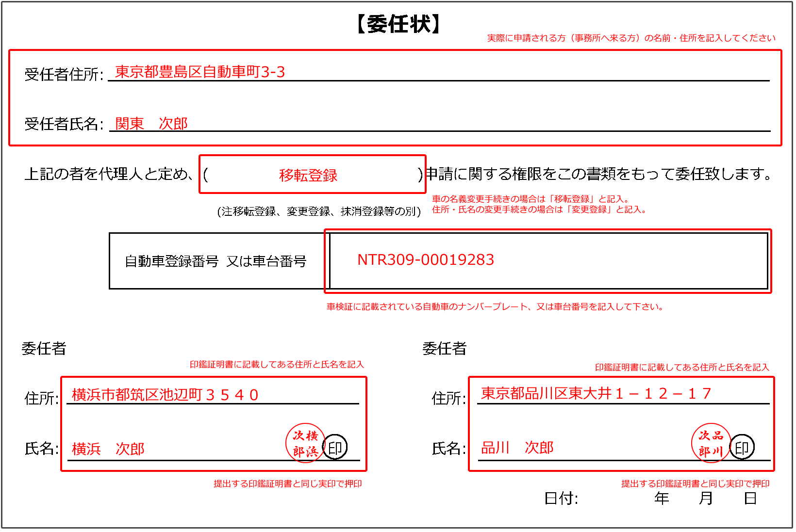
Task: Click the left 委任者 name 横浜 次郎
Action: (x=108, y=449)
